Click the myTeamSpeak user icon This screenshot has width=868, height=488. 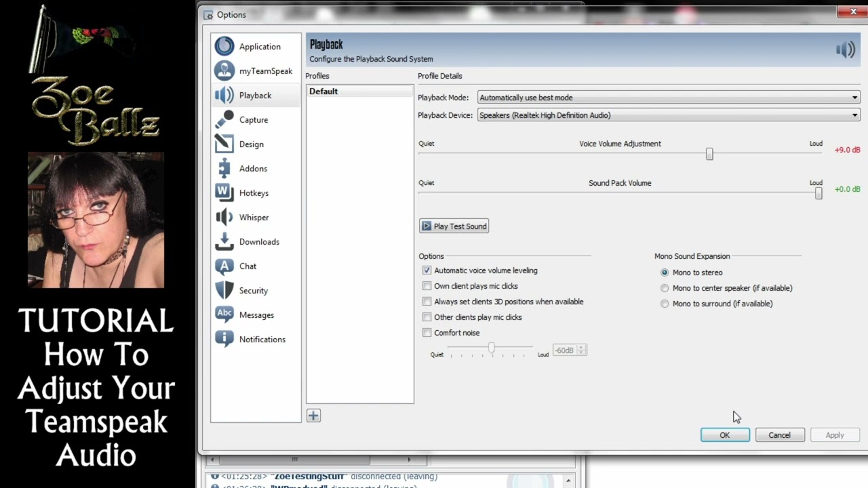pyautogui.click(x=224, y=70)
